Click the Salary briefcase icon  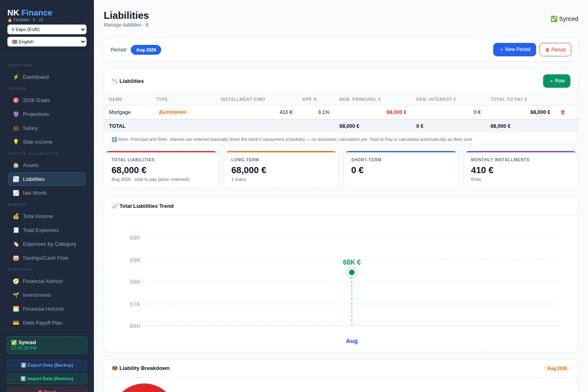16,128
